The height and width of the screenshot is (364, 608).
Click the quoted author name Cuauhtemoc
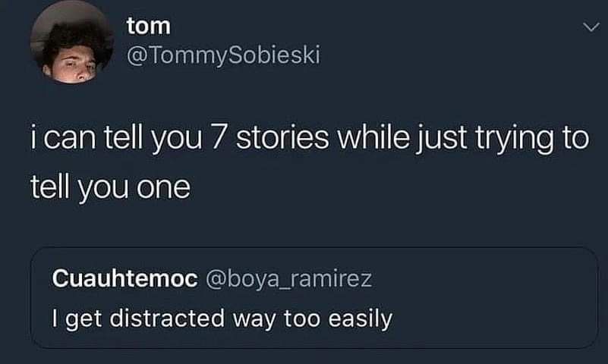click(125, 280)
